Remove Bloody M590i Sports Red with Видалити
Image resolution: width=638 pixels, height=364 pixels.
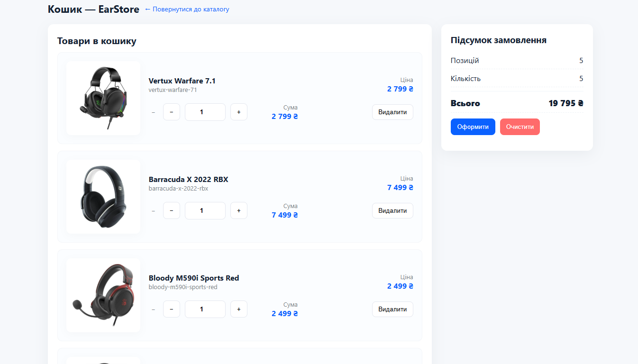click(x=392, y=309)
